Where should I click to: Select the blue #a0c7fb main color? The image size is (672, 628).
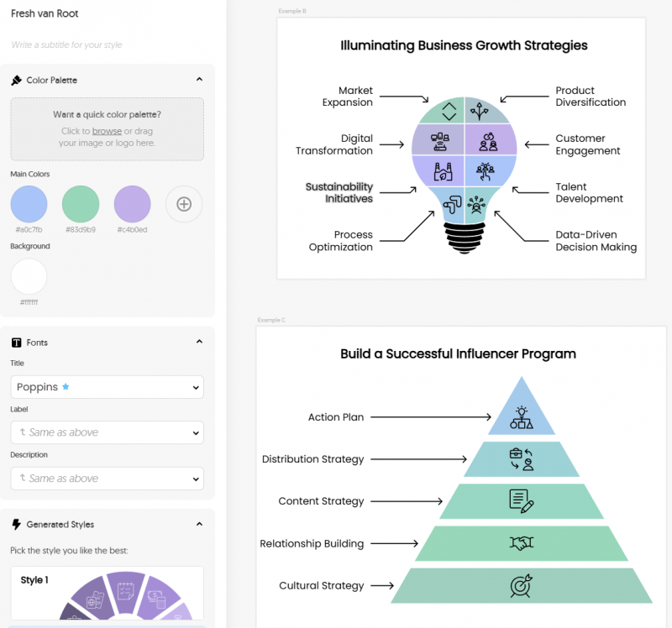click(29, 204)
